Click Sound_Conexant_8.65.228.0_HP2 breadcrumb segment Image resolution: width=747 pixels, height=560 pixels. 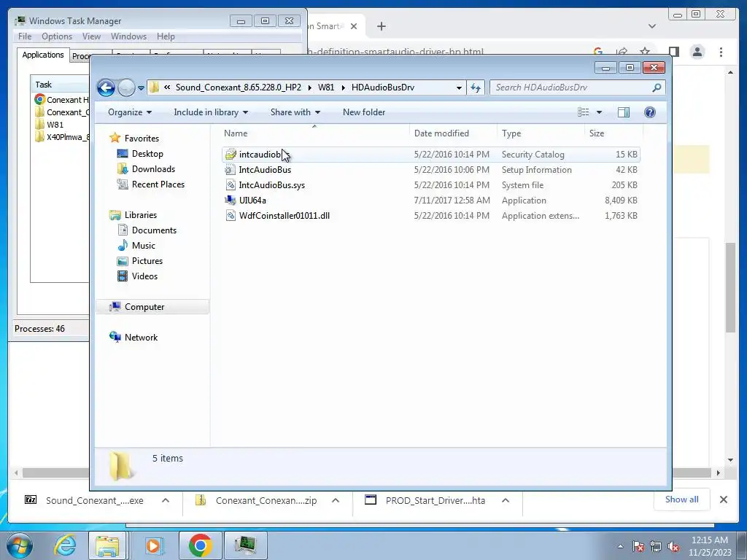pyautogui.click(x=239, y=87)
